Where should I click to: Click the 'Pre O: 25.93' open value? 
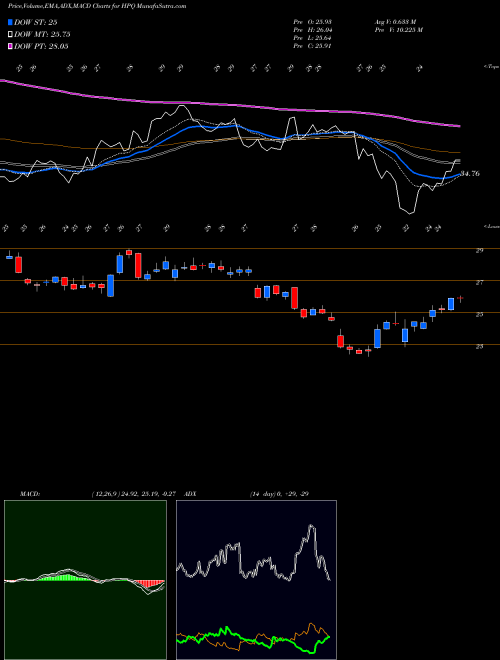pos(312,22)
